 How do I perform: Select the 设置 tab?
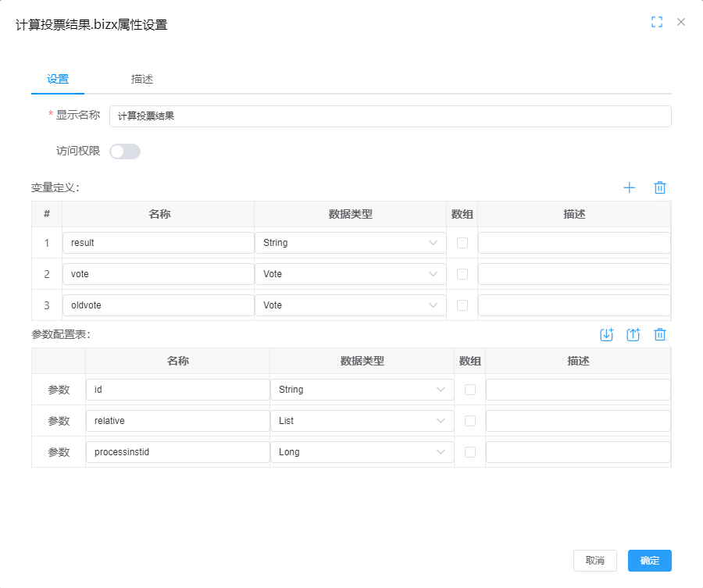tap(58, 79)
